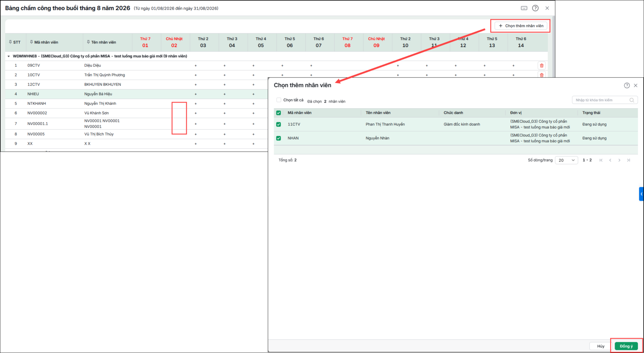The height and width of the screenshot is (353, 644).
Task: Select the Thứ 2 03 day column header
Action: click(x=203, y=42)
